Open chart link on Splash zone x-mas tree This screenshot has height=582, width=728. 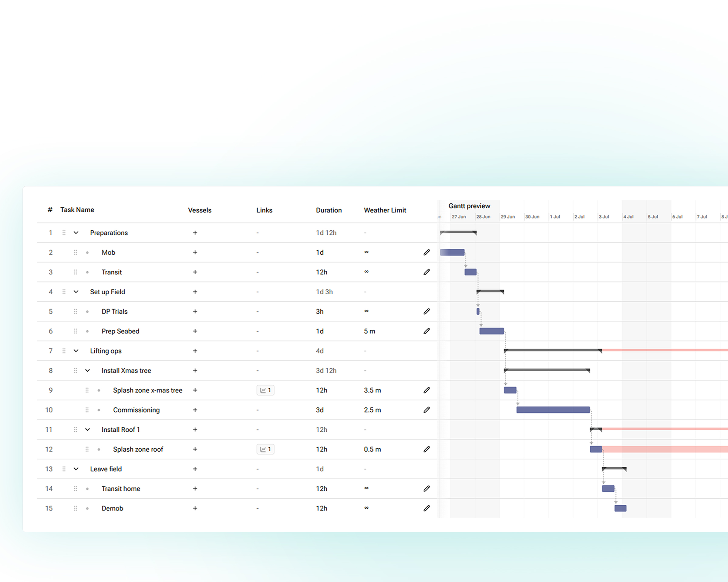[x=265, y=390]
